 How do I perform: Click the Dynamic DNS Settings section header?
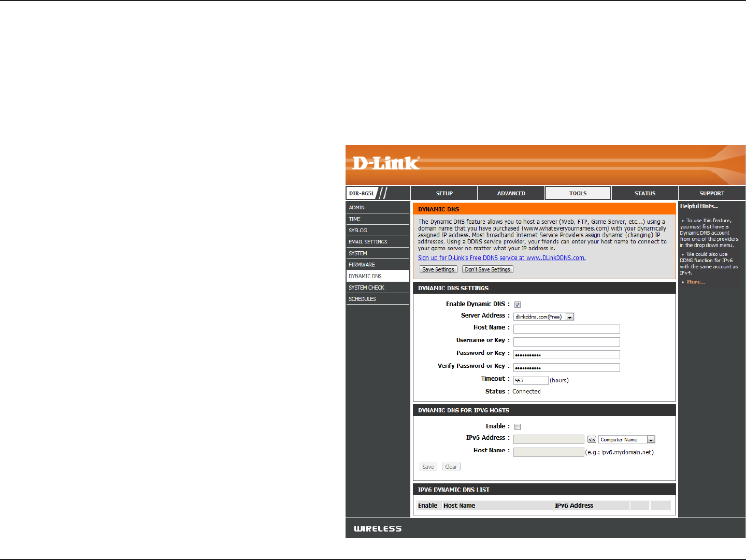544,288
